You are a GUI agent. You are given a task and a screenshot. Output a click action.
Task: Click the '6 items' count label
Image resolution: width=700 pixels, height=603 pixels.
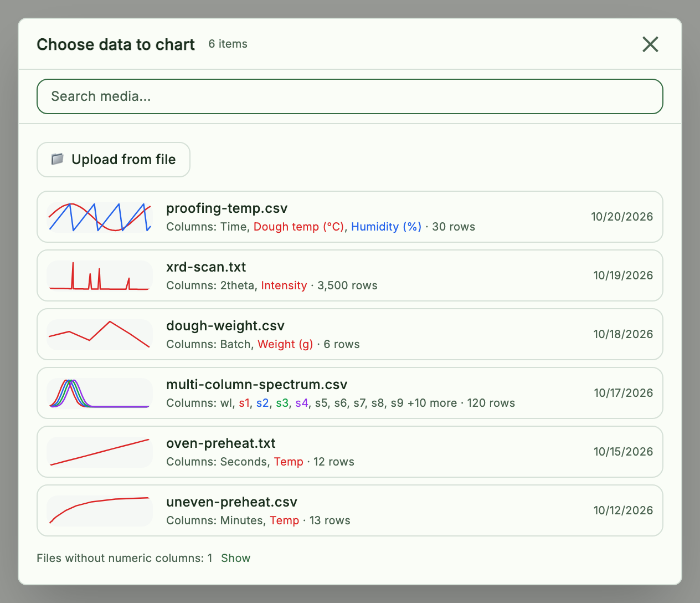coord(228,44)
